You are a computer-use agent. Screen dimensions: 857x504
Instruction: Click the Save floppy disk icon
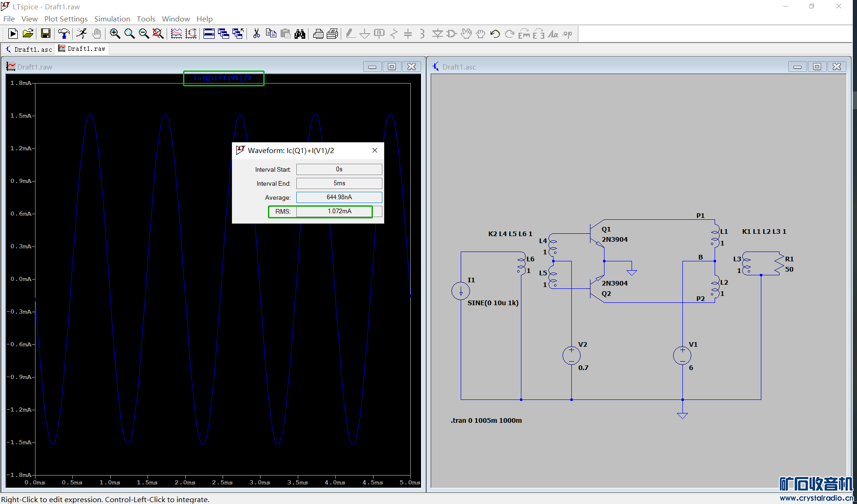coord(45,34)
